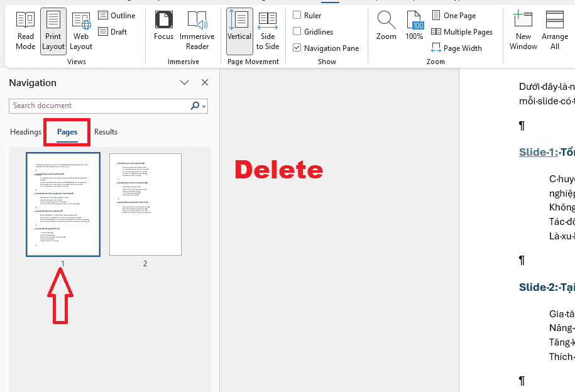Viewport: 575px width, 392px height.
Task: Click the page number 1 label
Action: (x=63, y=264)
